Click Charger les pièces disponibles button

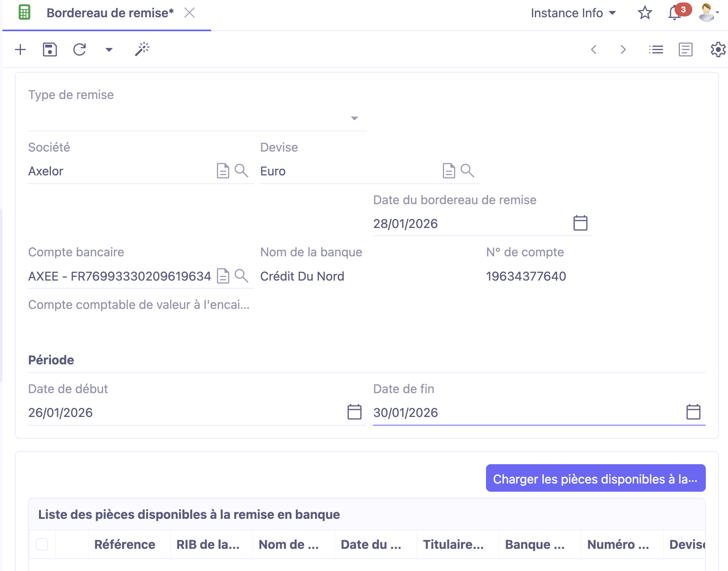pyautogui.click(x=595, y=479)
